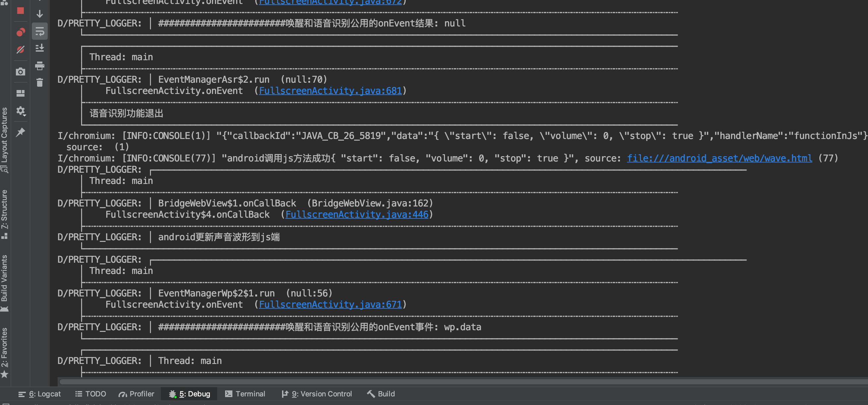
Task: Click the Restore Layout icon
Action: 21,93
